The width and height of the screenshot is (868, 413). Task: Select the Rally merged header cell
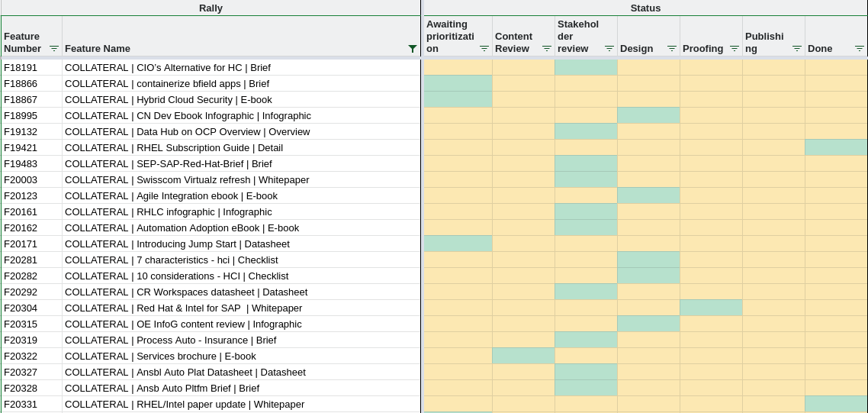[x=211, y=8]
